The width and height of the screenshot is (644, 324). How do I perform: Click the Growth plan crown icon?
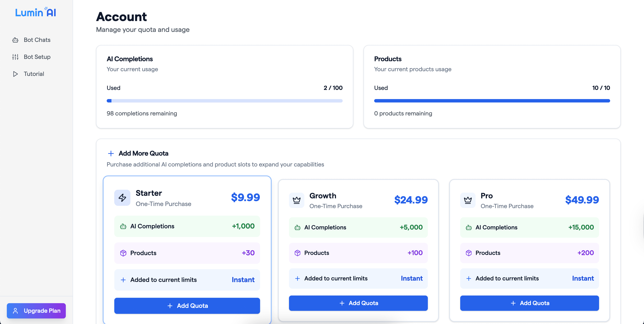tap(296, 200)
